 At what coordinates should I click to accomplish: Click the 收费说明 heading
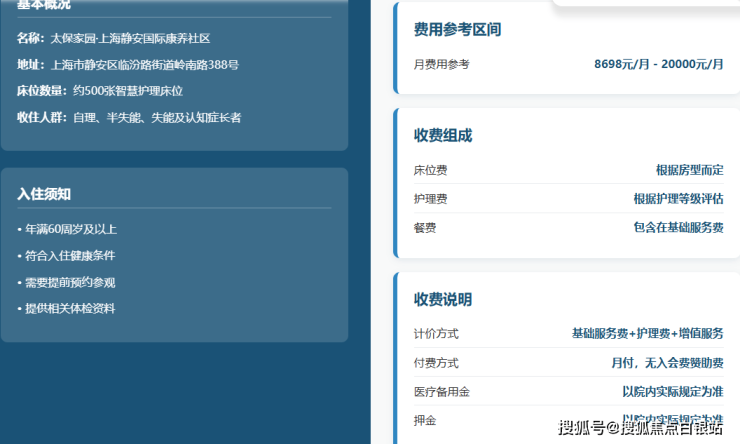click(443, 300)
